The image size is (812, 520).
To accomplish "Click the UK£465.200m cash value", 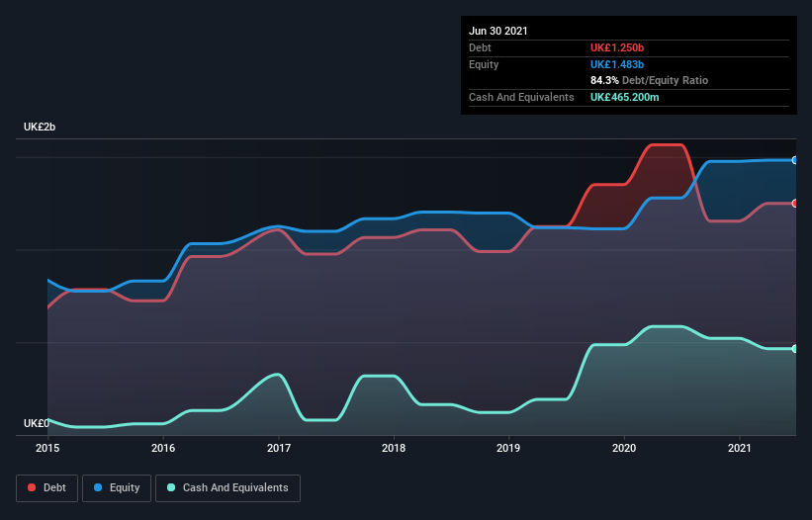I will [x=624, y=97].
